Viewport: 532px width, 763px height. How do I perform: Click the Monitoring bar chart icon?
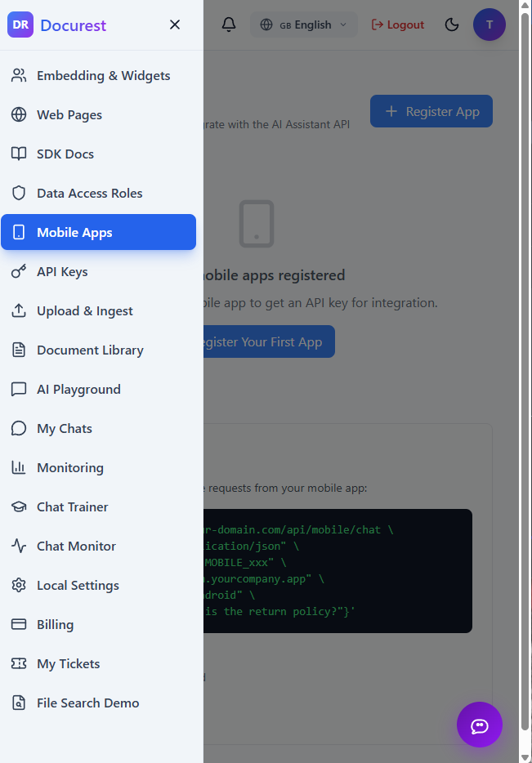coord(19,467)
